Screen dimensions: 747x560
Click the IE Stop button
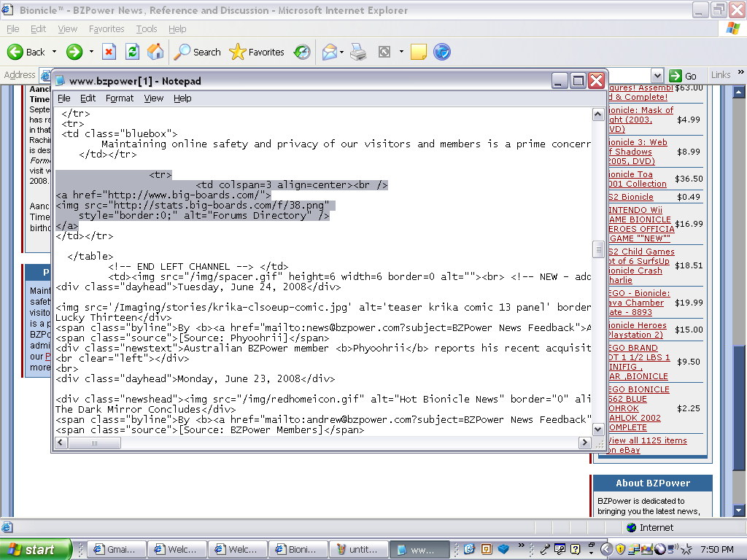click(109, 52)
